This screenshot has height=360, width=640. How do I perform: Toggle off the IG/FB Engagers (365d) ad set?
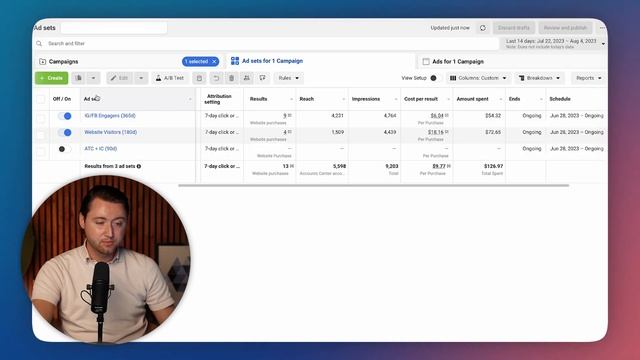click(x=64, y=116)
